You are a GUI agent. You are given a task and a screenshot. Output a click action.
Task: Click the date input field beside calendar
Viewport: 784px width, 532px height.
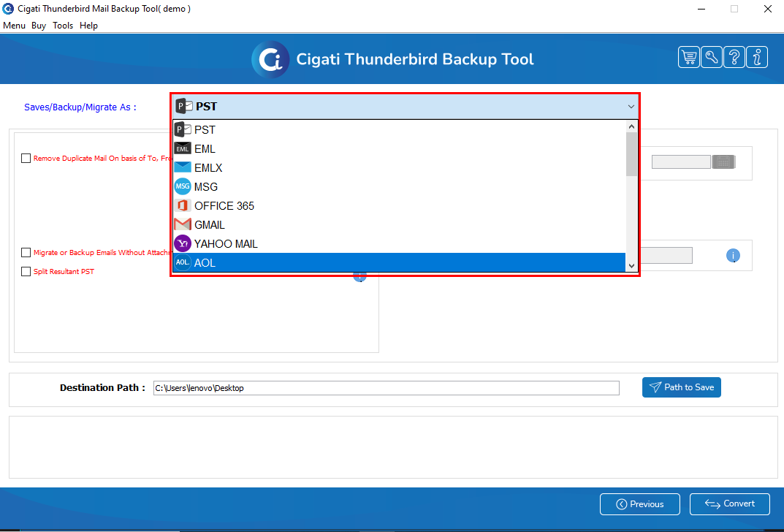click(x=681, y=161)
